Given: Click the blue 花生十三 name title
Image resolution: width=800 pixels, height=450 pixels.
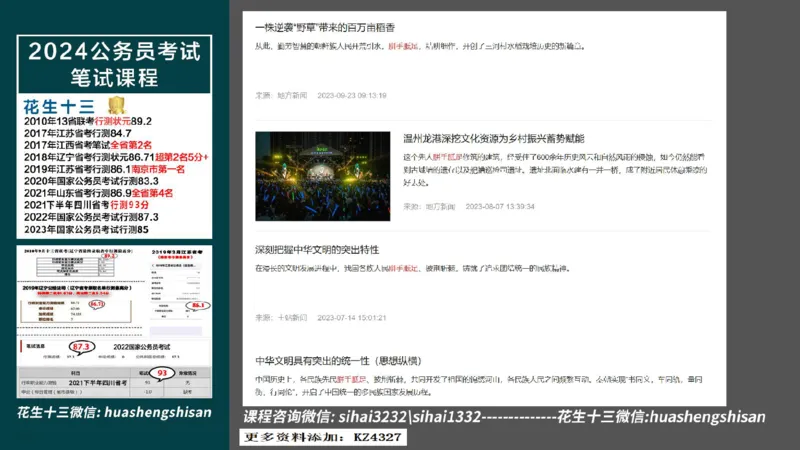Looking at the screenshot, I should coord(59,107).
